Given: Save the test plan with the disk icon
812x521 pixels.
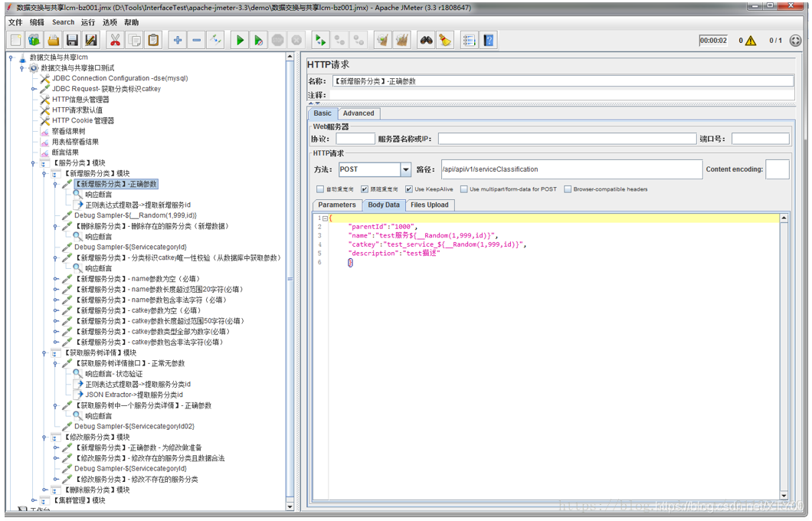Looking at the screenshot, I should [73, 40].
